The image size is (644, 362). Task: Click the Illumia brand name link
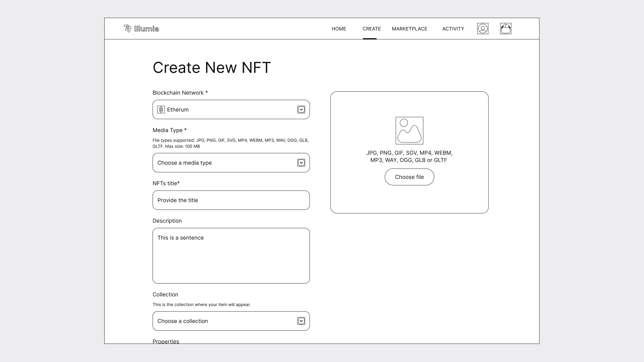(147, 29)
